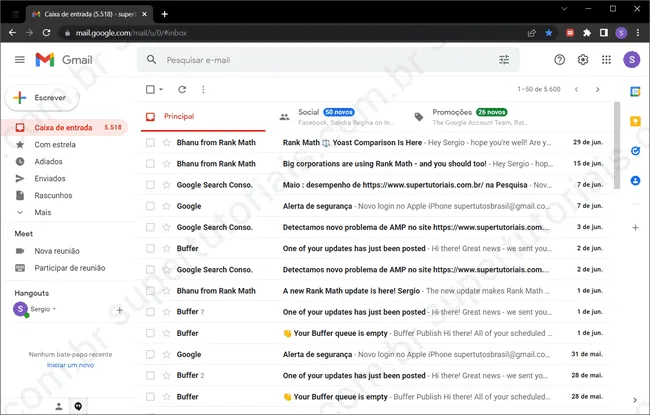Tick the select-all emails checkbox
The height and width of the screenshot is (415, 650).
(x=150, y=89)
